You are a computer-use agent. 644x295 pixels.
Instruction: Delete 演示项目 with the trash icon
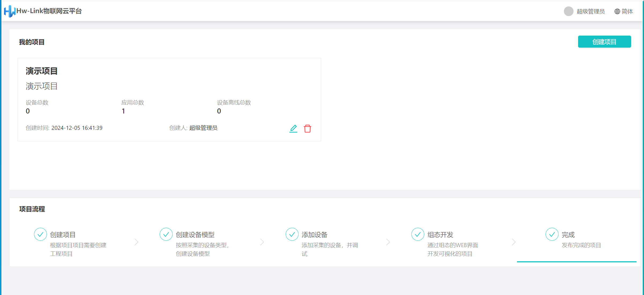click(307, 128)
